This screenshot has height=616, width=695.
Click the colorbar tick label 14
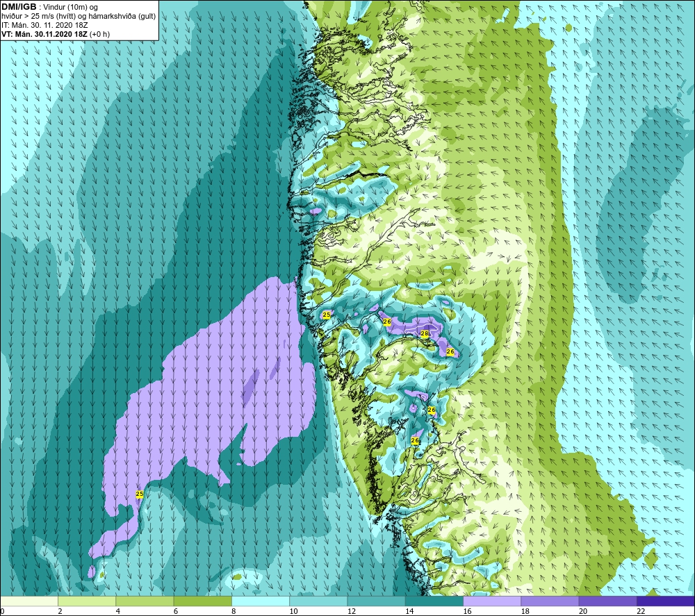409,611
